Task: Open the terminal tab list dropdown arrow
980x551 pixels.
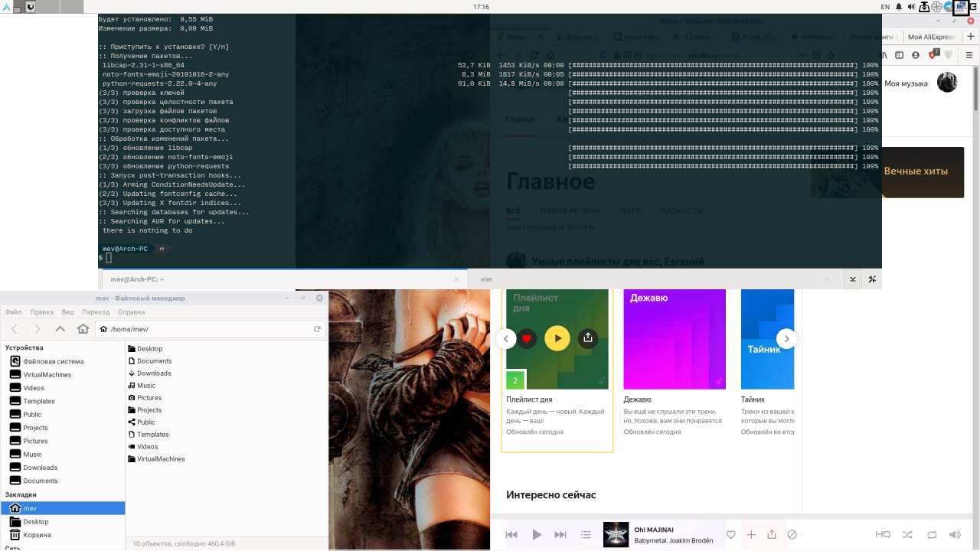Action: click(x=853, y=279)
